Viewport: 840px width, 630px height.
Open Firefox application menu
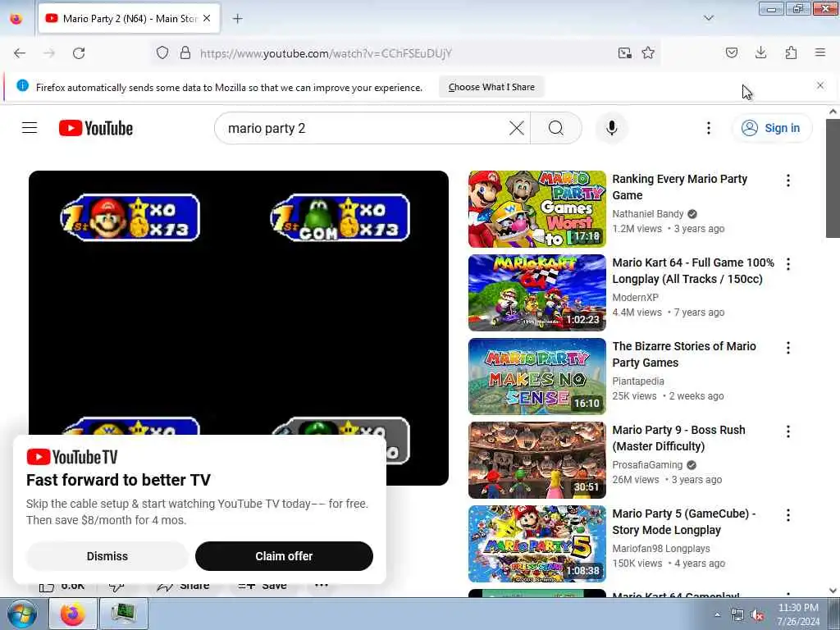tap(820, 52)
